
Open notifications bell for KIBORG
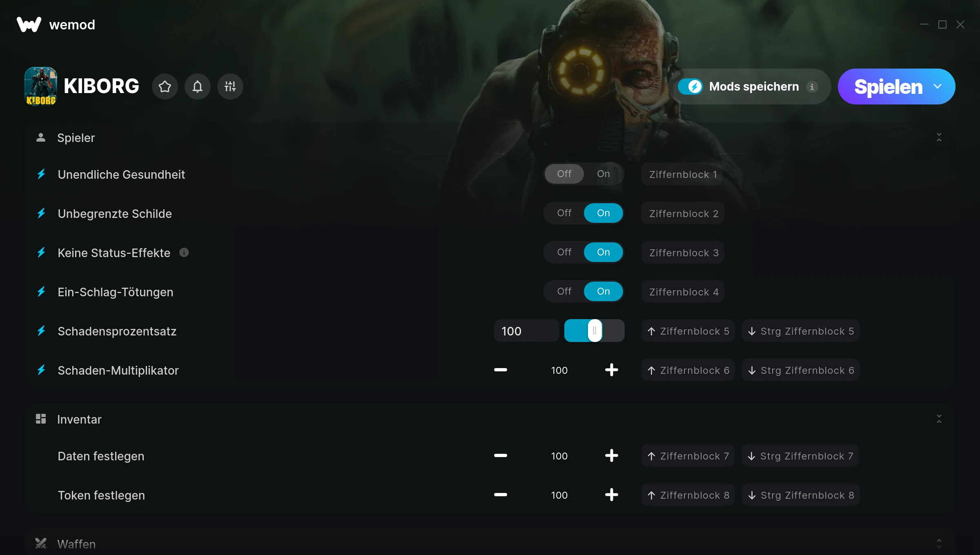coord(198,87)
